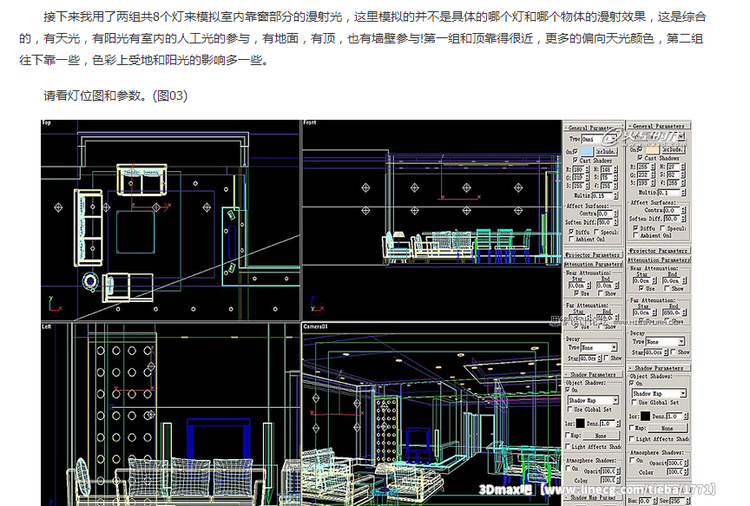This screenshot has width=750, height=506.
Task: Enable Near Attenuation Show in left panel
Action: pyautogui.click(x=600, y=293)
